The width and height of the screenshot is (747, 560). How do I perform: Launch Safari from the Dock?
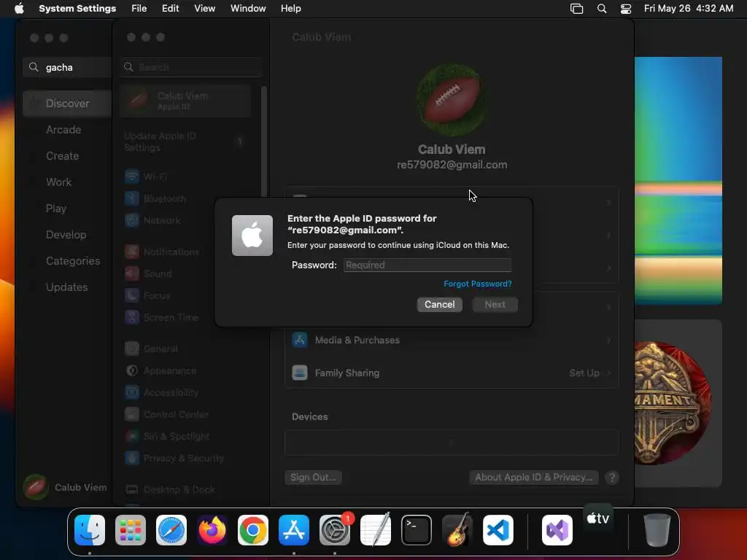coord(171,530)
